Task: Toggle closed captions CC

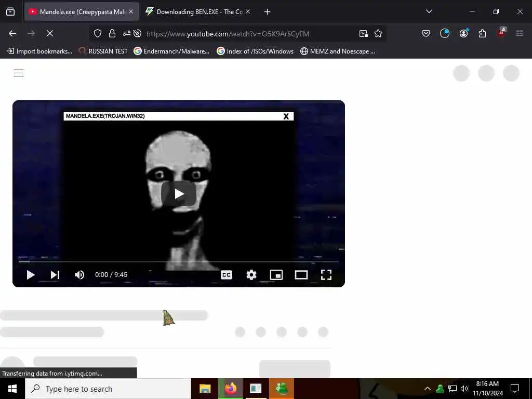Action: pos(227,275)
